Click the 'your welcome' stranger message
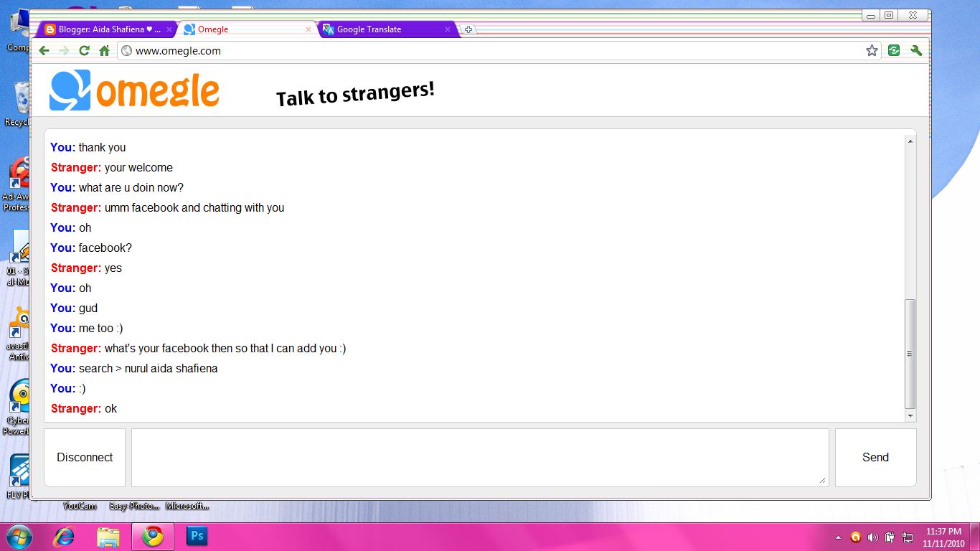The height and width of the screenshot is (551, 980). 138,167
